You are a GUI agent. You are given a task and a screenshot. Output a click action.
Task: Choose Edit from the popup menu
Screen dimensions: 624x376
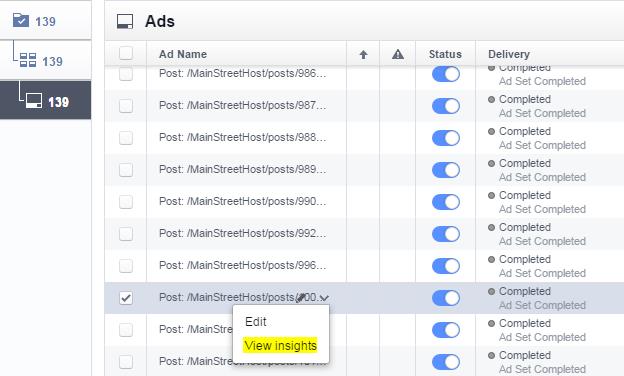click(255, 321)
